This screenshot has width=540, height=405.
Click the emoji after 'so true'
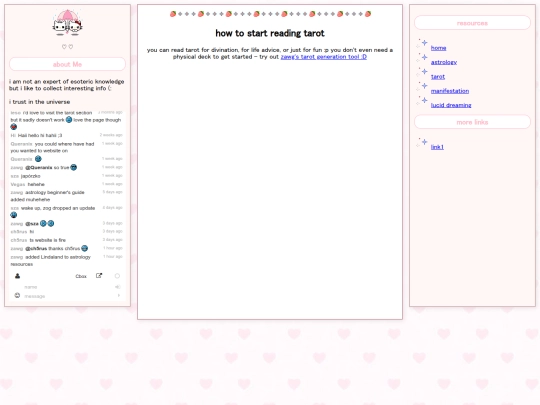[73, 167]
